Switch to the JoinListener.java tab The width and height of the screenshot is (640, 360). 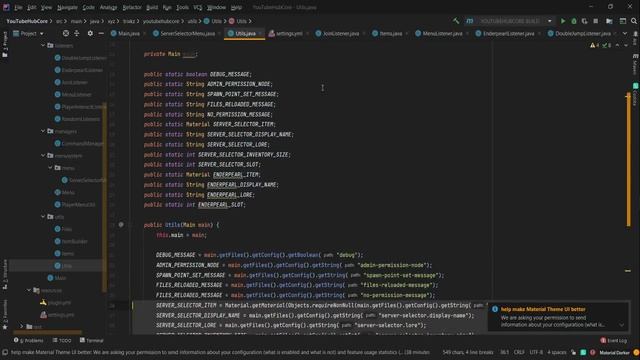pyautogui.click(x=338, y=33)
